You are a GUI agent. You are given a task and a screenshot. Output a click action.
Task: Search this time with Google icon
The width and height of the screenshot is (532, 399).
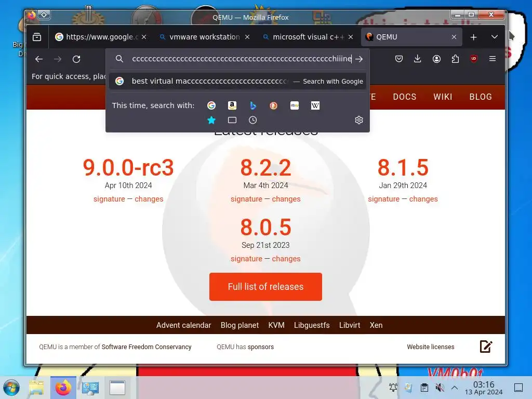point(211,105)
